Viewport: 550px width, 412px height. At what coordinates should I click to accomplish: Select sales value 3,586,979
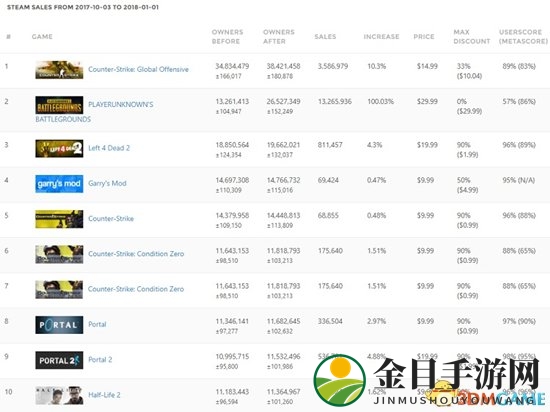click(x=333, y=66)
